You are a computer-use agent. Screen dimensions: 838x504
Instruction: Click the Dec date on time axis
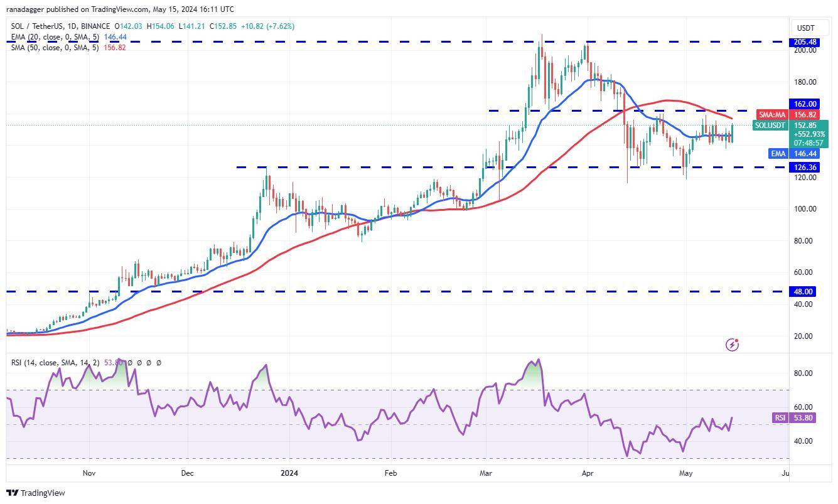click(187, 473)
